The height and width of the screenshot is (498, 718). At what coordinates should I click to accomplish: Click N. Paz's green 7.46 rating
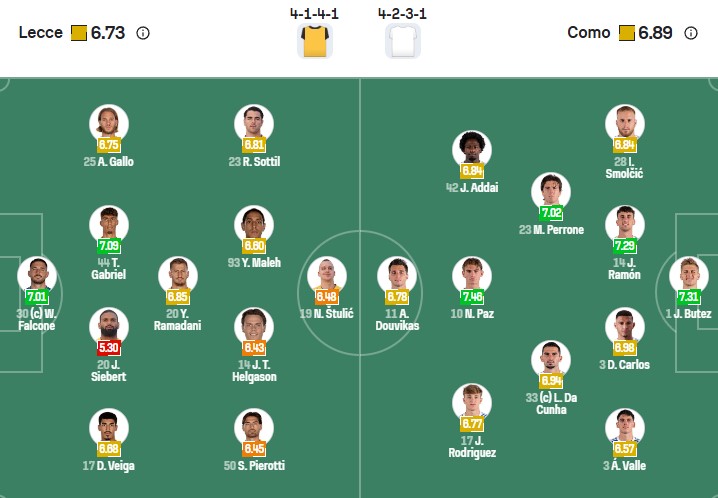(471, 297)
